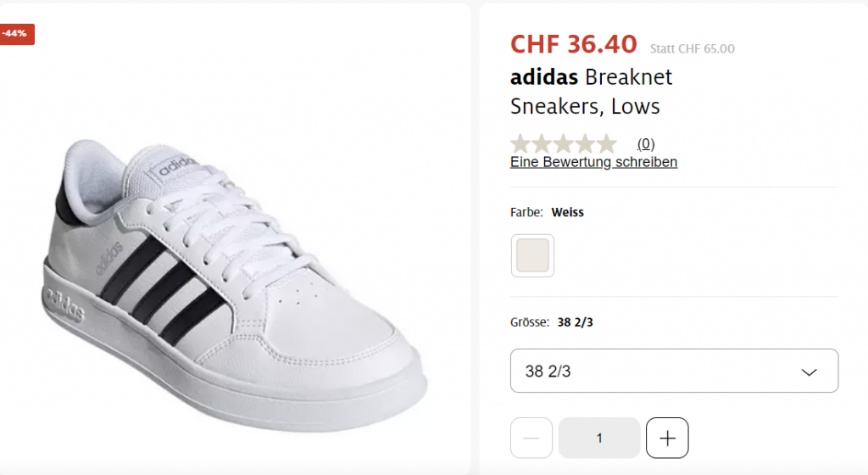Image resolution: width=868 pixels, height=475 pixels.
Task: Click the first rating star
Action: point(520,143)
